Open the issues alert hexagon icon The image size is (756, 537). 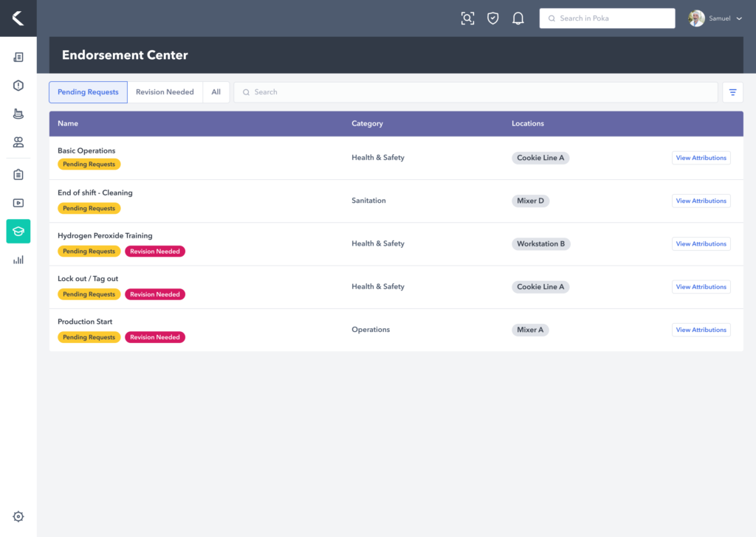coord(18,86)
